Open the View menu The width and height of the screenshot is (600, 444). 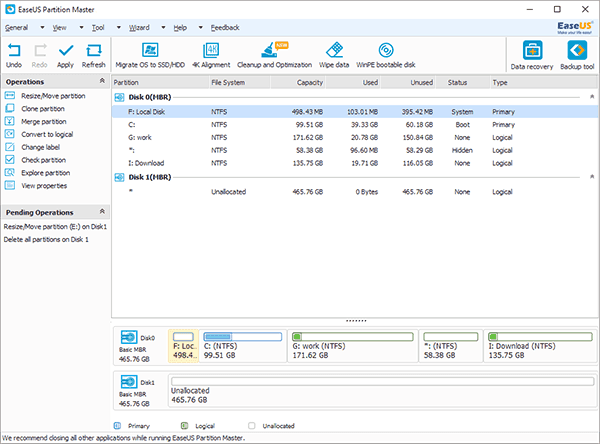(x=59, y=28)
